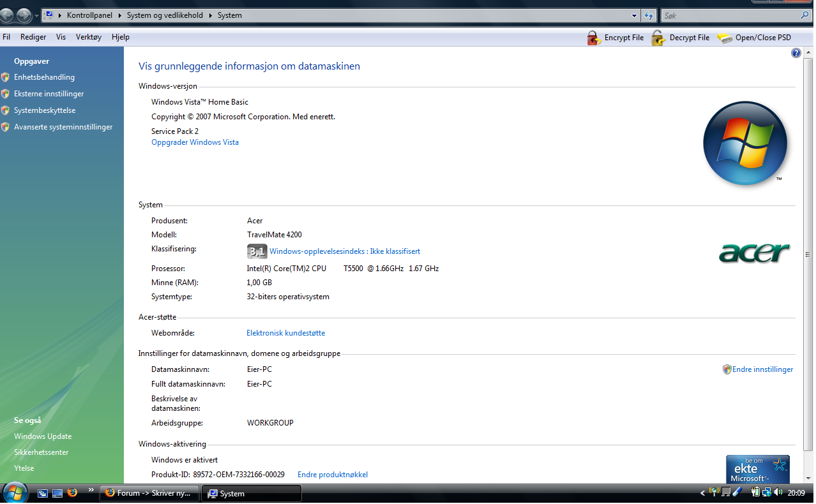The height and width of the screenshot is (504, 816).
Task: Click Switch between windows quick launch icon
Action: pyautogui.click(x=43, y=493)
